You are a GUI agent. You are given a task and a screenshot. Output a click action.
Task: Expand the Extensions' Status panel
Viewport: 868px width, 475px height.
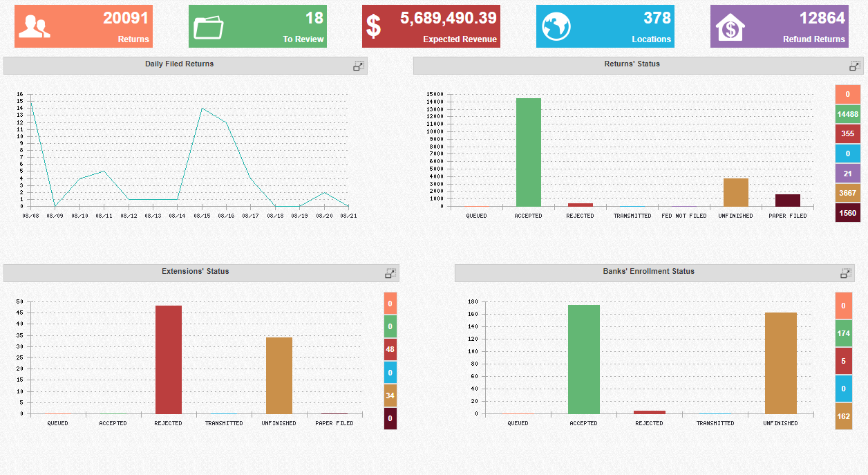[x=390, y=273]
